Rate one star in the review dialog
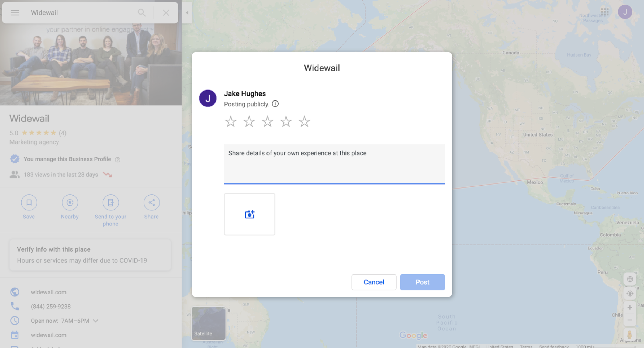Screen dimensions: 644x348 [x=231, y=121]
